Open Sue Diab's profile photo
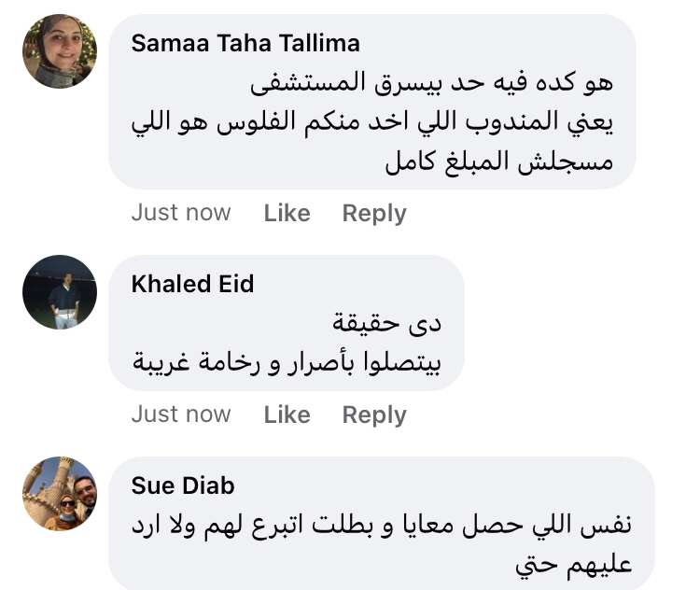The height and width of the screenshot is (590, 700). tap(60, 494)
